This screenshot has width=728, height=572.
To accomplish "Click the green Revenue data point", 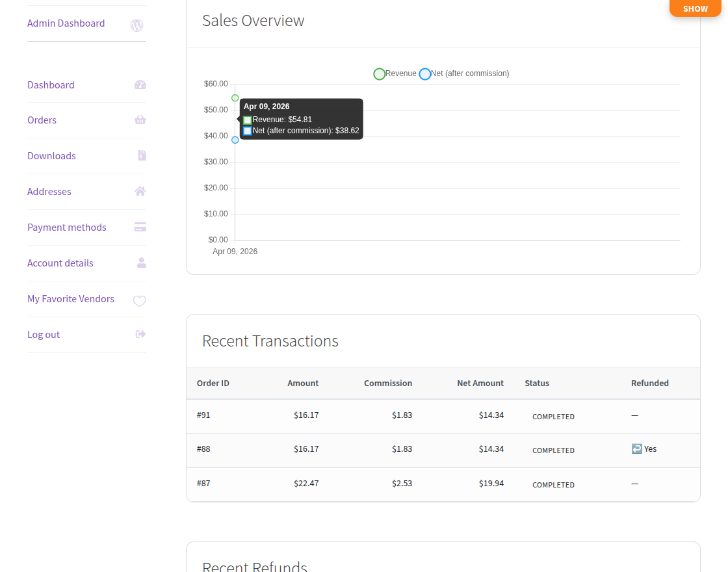I will [x=235, y=98].
